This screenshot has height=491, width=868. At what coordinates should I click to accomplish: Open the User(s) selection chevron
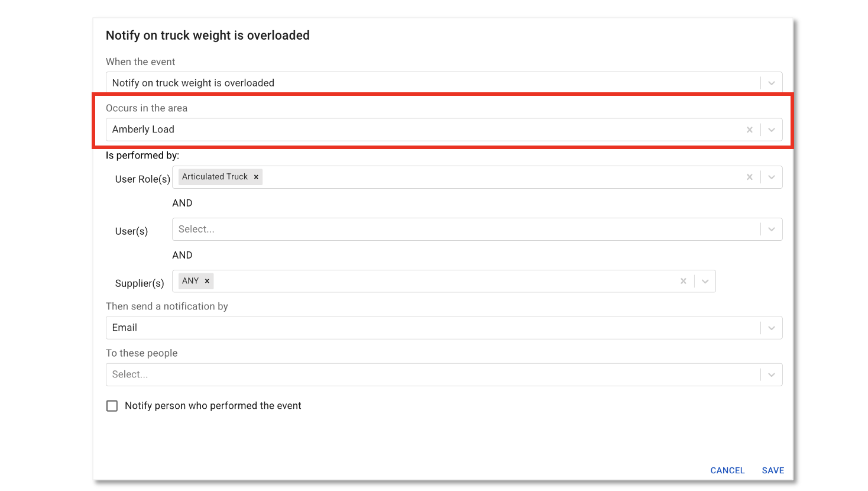pyautogui.click(x=770, y=229)
